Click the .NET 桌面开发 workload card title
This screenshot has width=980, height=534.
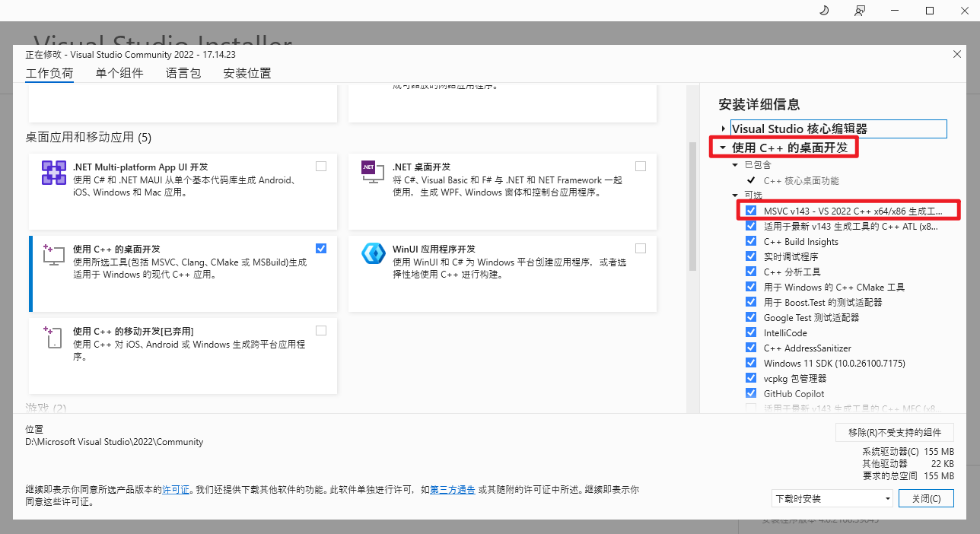coord(422,167)
